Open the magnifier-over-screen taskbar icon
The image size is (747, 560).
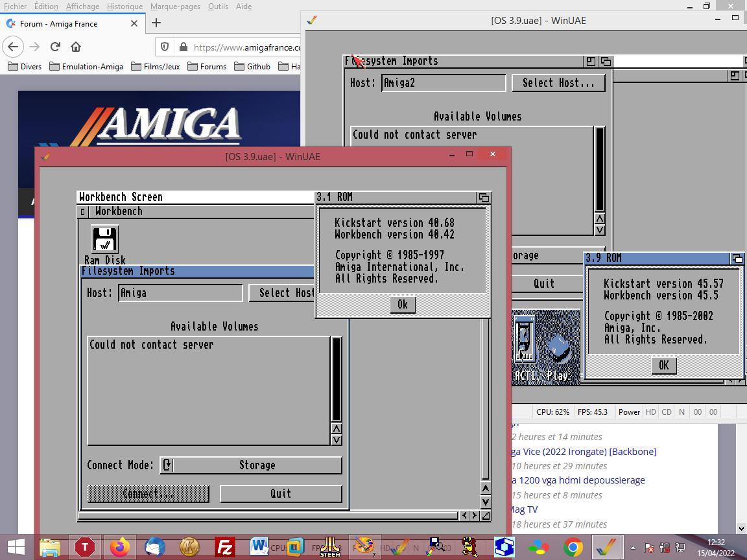tap(436, 546)
